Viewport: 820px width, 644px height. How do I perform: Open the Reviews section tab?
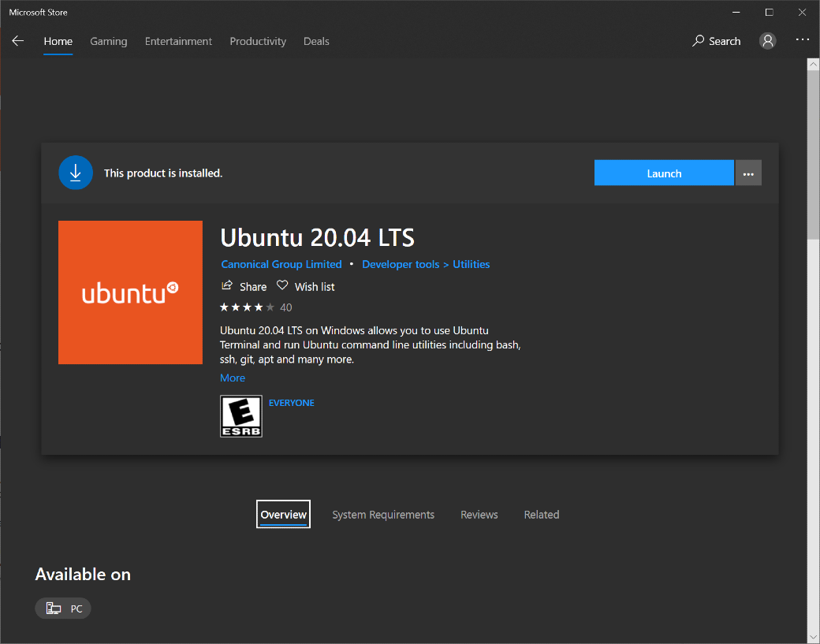pyautogui.click(x=479, y=515)
